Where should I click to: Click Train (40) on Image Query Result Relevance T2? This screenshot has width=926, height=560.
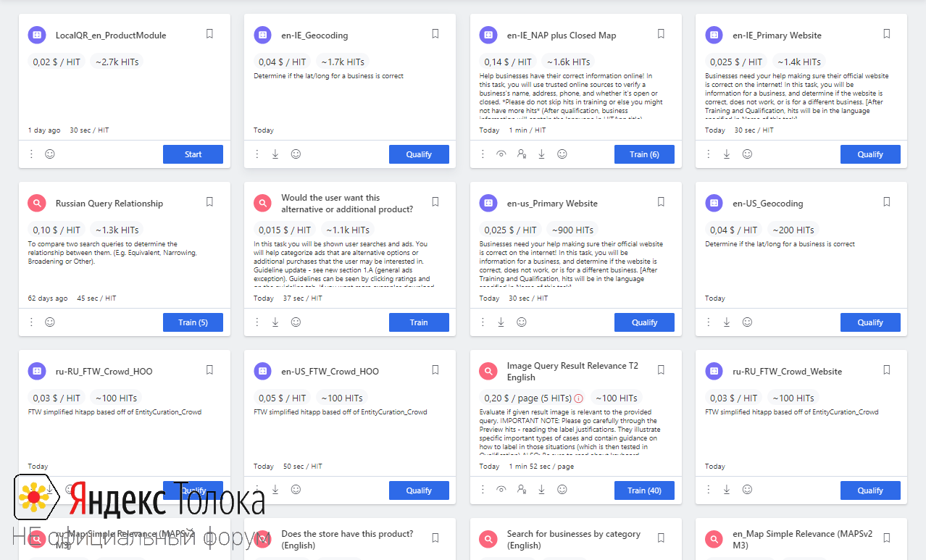pyautogui.click(x=644, y=490)
